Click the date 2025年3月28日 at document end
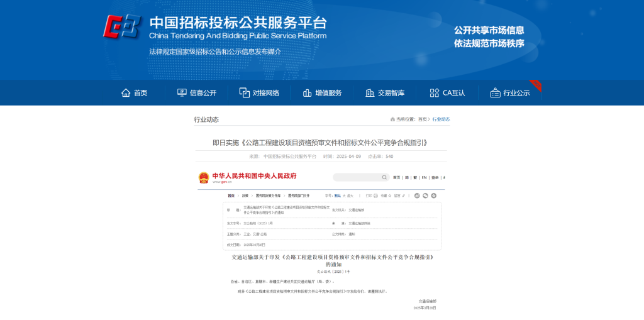This screenshot has width=644, height=320. (425, 307)
